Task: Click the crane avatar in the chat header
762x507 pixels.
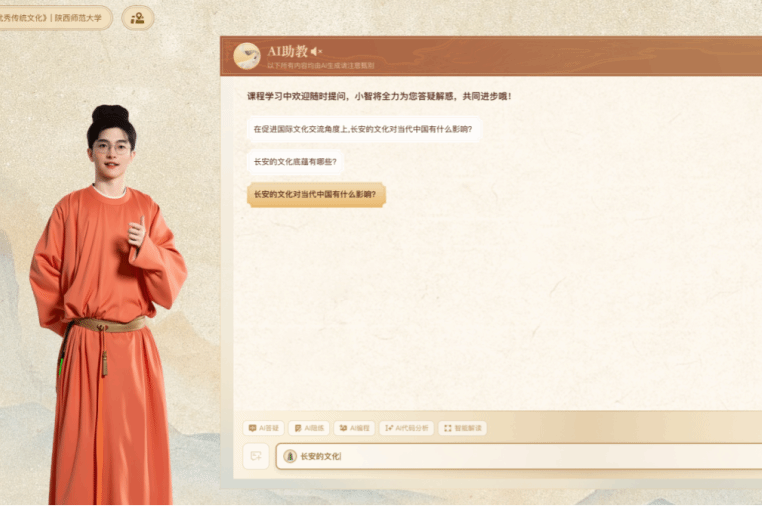Action: (247, 56)
